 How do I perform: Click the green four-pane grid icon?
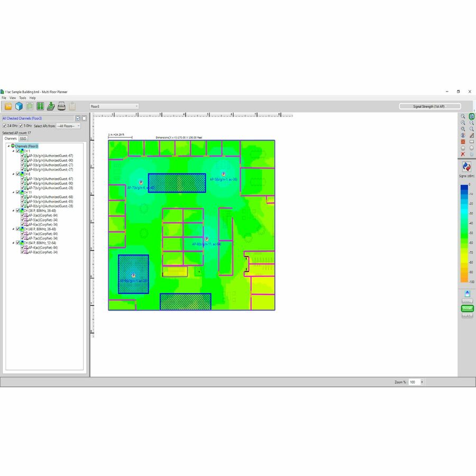[40, 106]
